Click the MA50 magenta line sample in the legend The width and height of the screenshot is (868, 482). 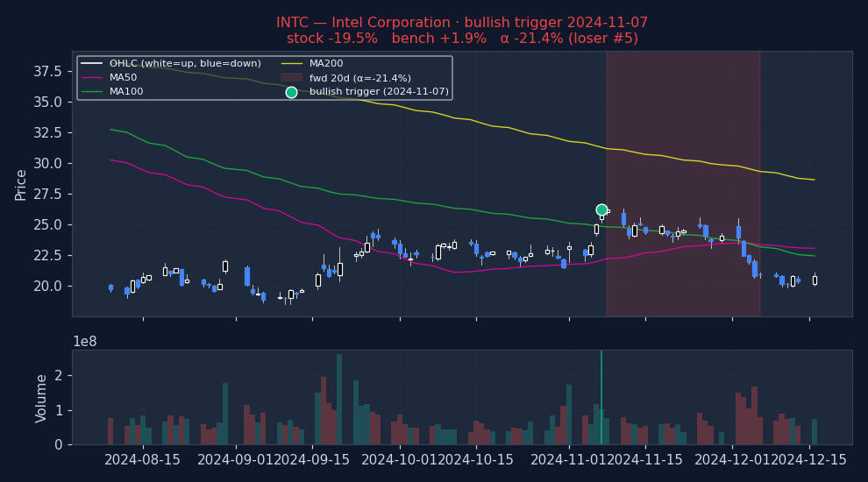(x=91, y=78)
